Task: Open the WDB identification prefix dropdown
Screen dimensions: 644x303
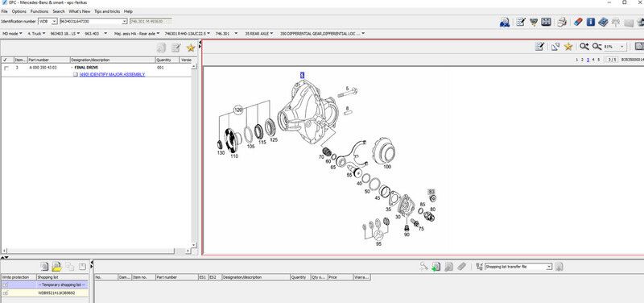Action: (x=54, y=21)
